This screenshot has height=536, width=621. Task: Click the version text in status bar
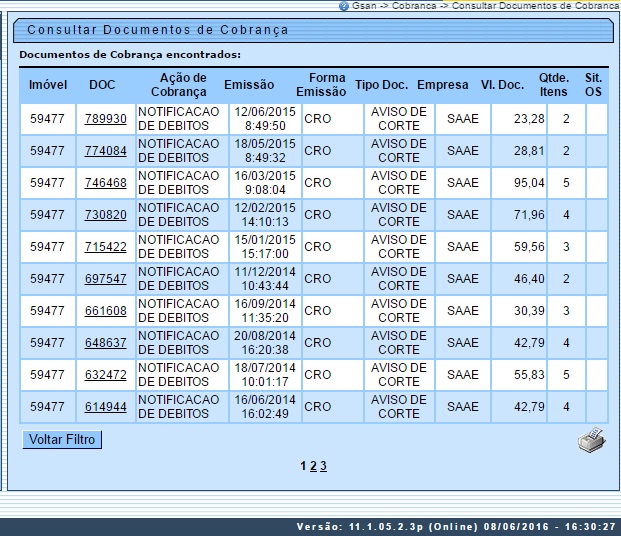click(456, 527)
